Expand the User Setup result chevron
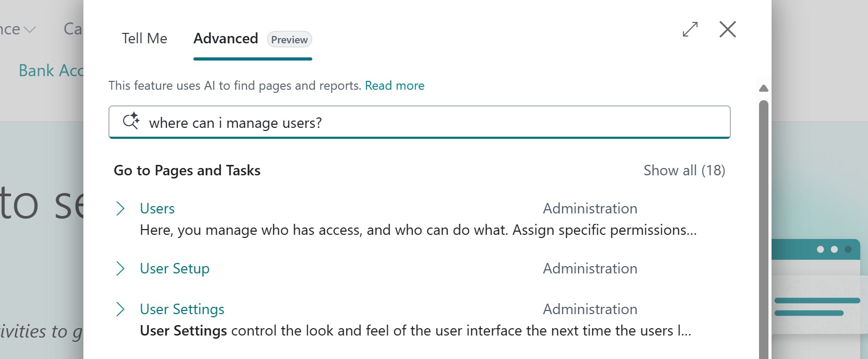868x359 pixels. (x=120, y=269)
